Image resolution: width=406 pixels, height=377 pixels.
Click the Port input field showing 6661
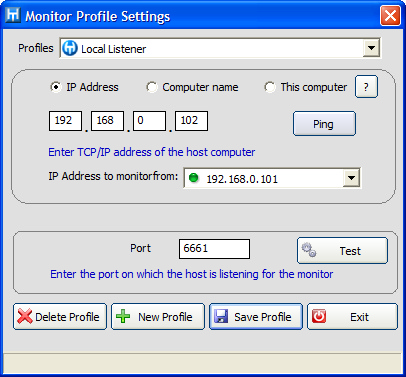tap(214, 249)
